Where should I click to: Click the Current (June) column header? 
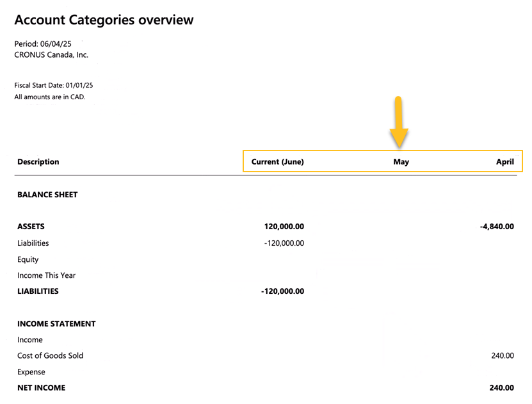point(277,161)
